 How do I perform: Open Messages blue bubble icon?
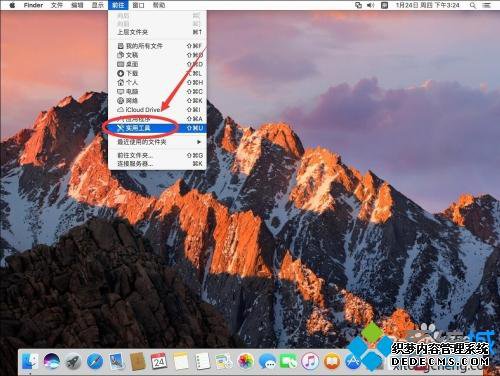click(x=267, y=361)
